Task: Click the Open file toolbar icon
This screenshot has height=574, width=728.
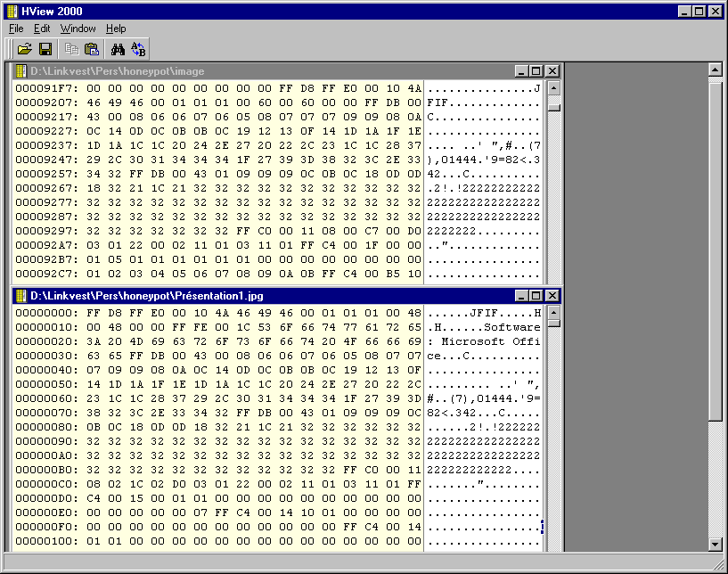Action: click(25, 49)
